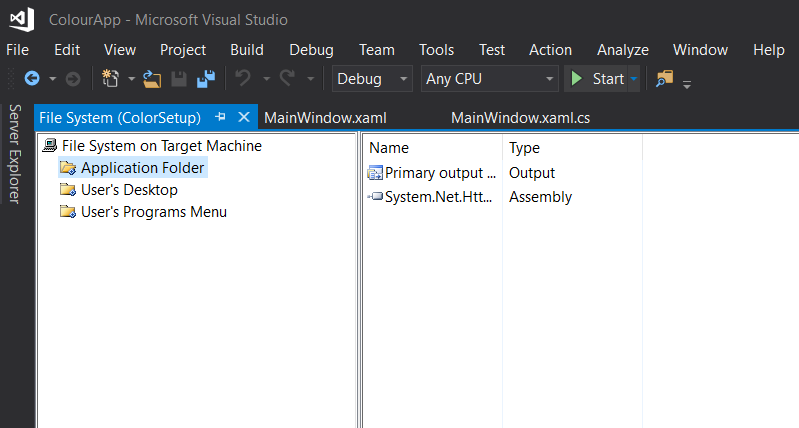Pin the File System (ColorSetup) tab
This screenshot has width=799, height=428.
[x=220, y=117]
